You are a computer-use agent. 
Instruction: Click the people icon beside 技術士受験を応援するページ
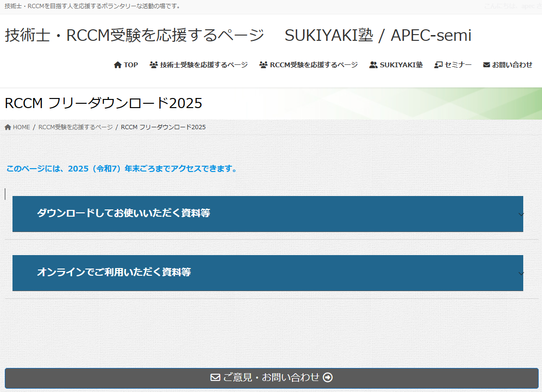click(153, 64)
